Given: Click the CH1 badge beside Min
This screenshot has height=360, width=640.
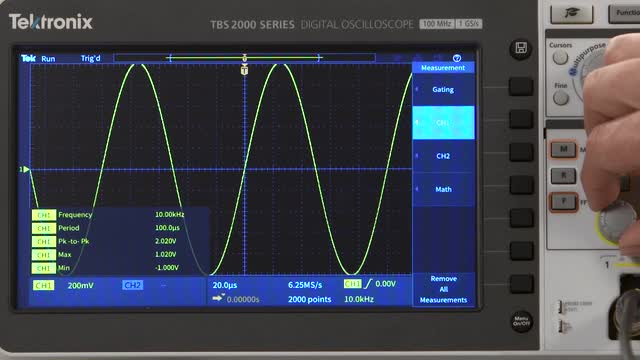Looking at the screenshot, I should click(x=44, y=268).
